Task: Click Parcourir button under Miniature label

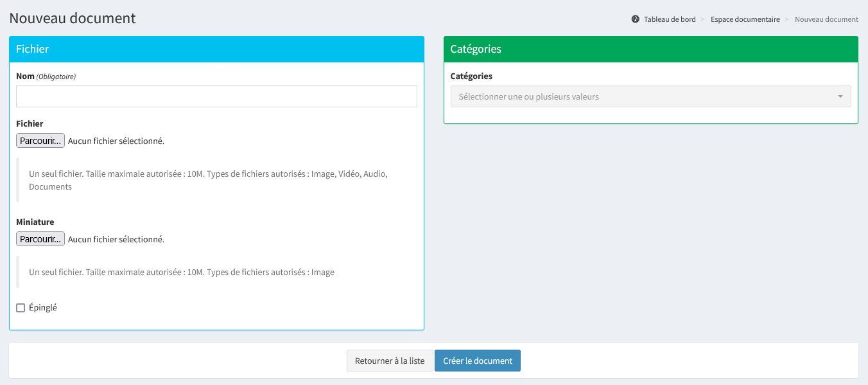Action: click(40, 239)
